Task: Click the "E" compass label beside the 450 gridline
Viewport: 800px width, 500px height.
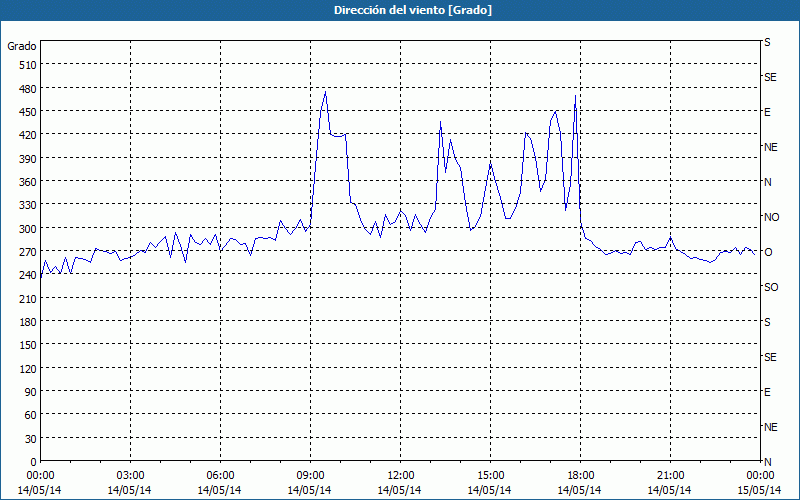Action: click(767, 112)
